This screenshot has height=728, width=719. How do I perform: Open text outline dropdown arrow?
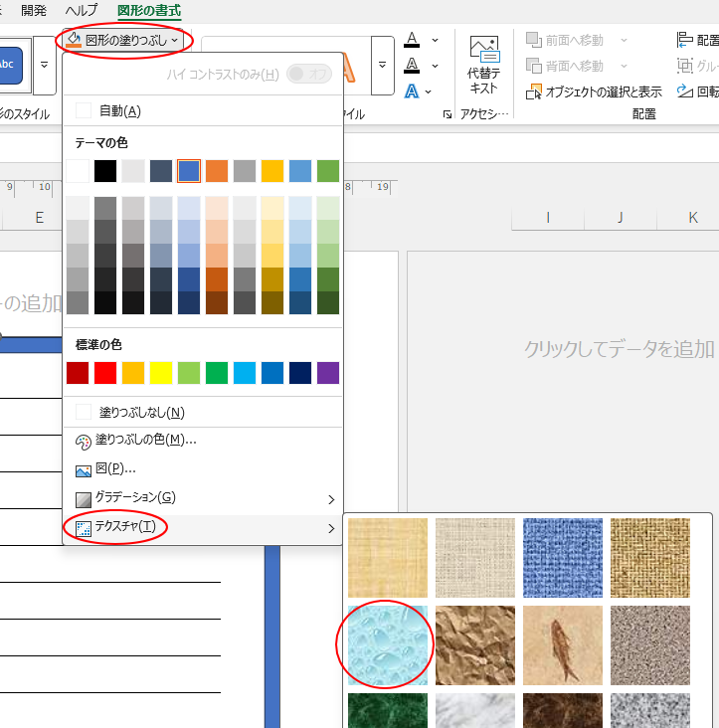(x=435, y=66)
